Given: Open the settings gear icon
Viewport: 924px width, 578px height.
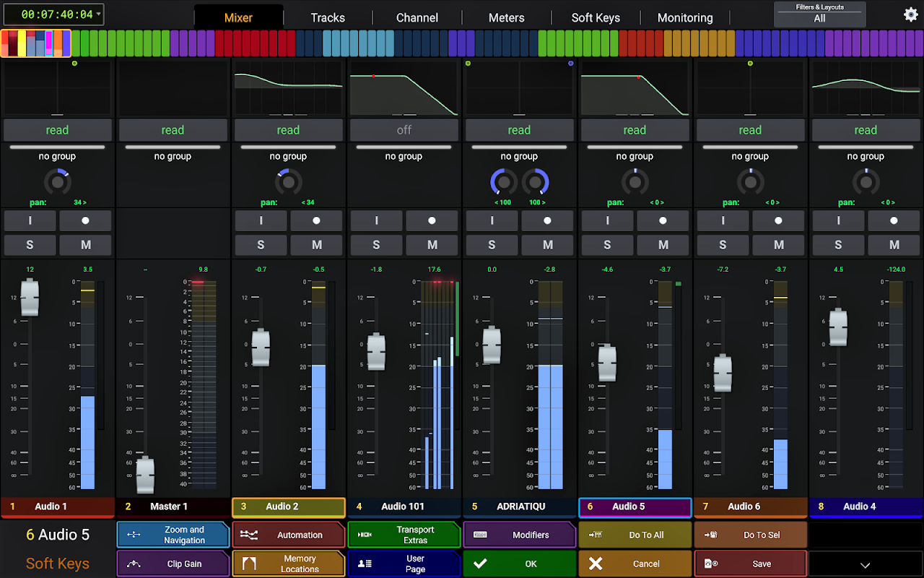Looking at the screenshot, I should pyautogui.click(x=911, y=14).
